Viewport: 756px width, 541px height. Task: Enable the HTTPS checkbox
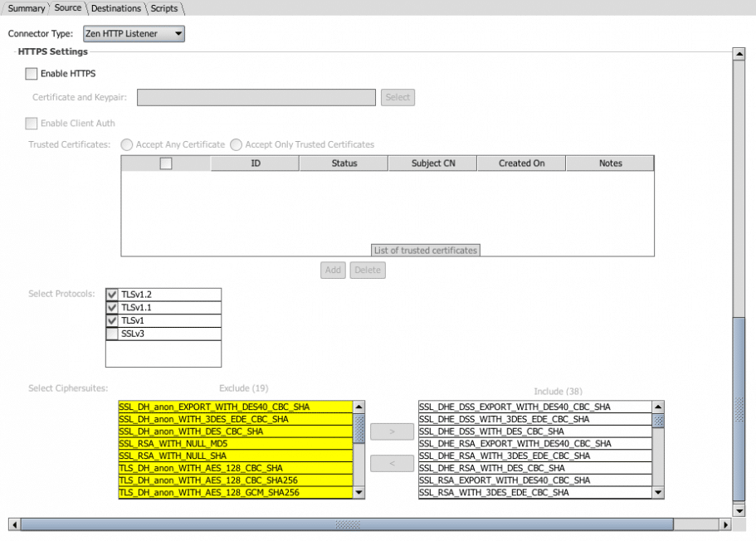[32, 74]
